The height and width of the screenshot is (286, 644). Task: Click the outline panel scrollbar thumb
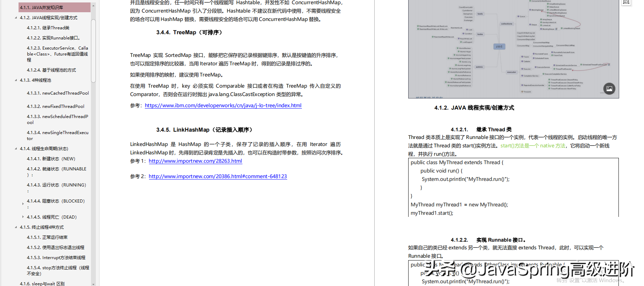(93, 51)
